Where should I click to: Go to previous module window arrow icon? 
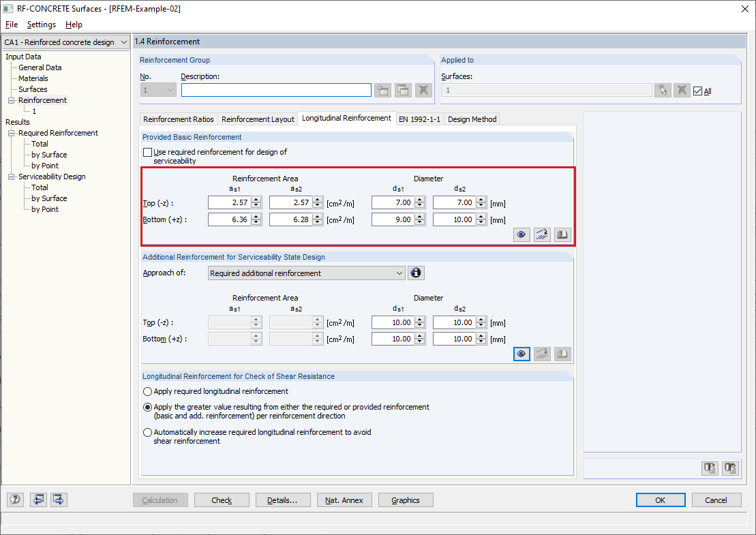point(39,500)
